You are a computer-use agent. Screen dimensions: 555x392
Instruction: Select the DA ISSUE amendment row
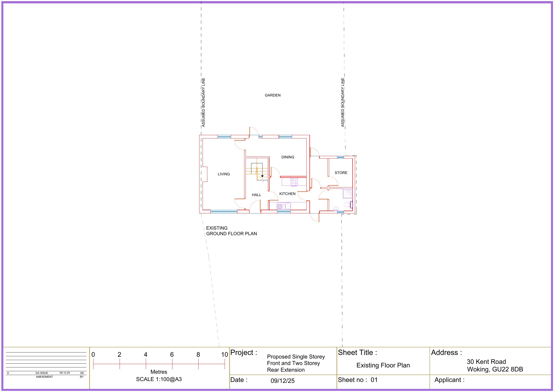coord(42,373)
